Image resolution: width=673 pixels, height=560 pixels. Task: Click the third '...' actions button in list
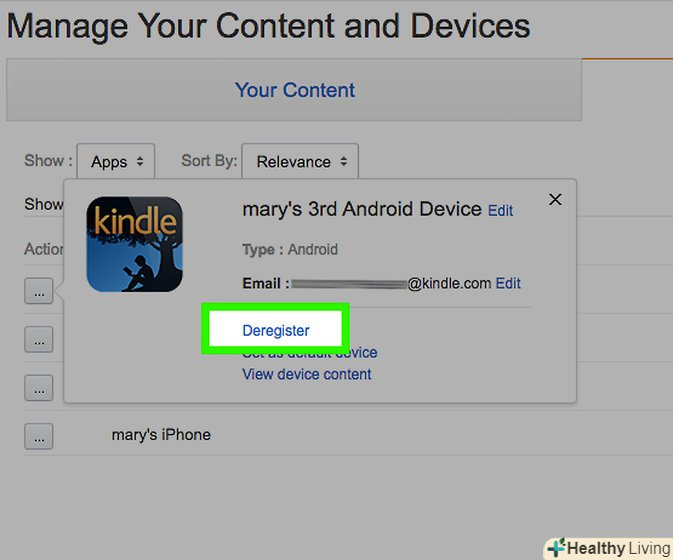tap(39, 388)
